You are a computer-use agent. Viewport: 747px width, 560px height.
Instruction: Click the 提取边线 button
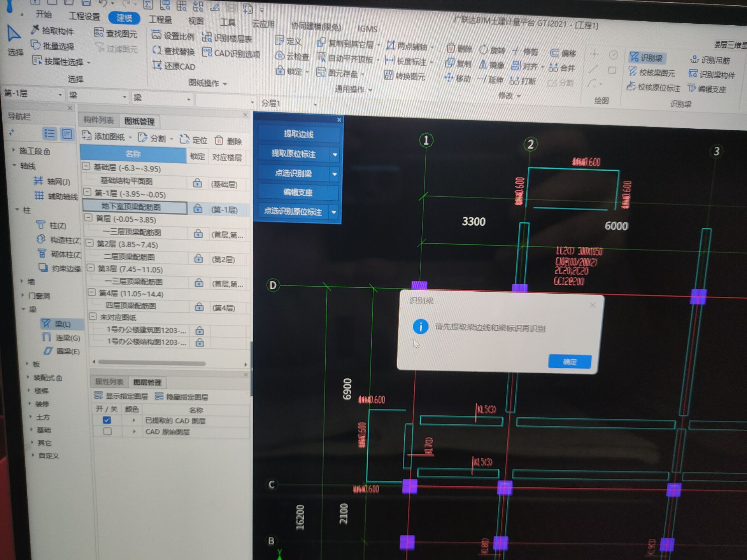pos(298,134)
